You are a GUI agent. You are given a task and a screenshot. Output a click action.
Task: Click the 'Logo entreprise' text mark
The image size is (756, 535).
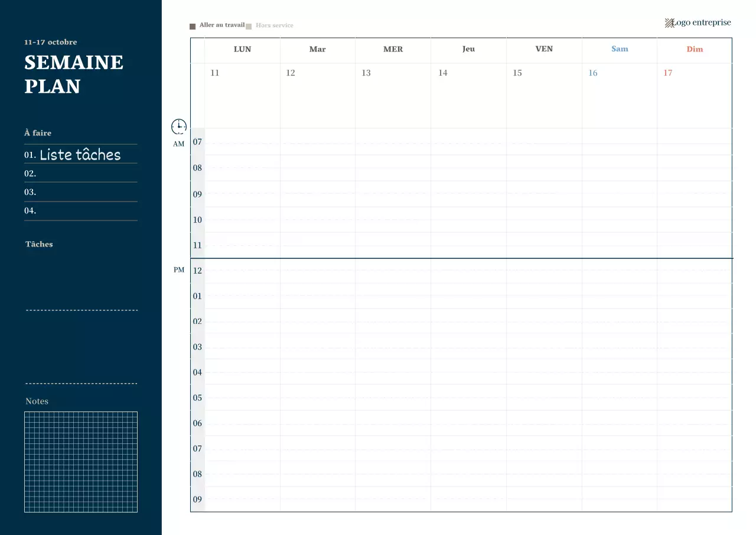(x=703, y=22)
